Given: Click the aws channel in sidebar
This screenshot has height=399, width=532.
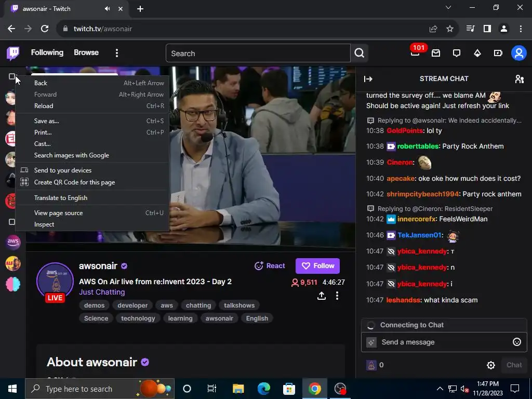Looking at the screenshot, I should click(13, 242).
